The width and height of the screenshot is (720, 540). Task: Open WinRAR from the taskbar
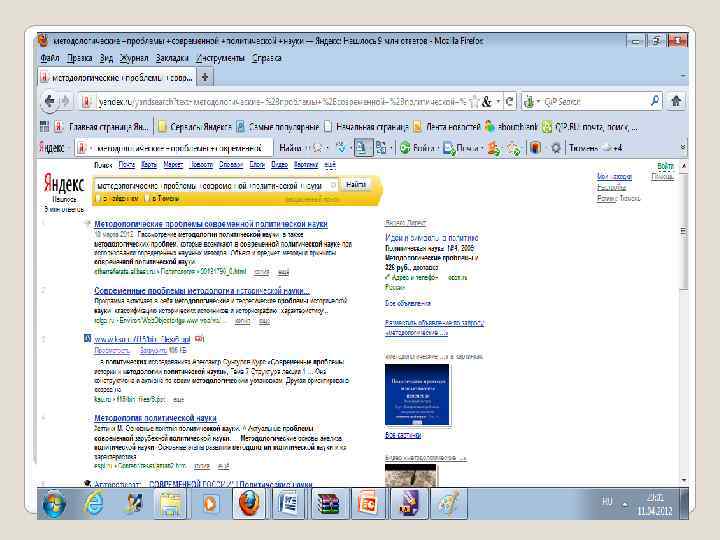tap(328, 504)
